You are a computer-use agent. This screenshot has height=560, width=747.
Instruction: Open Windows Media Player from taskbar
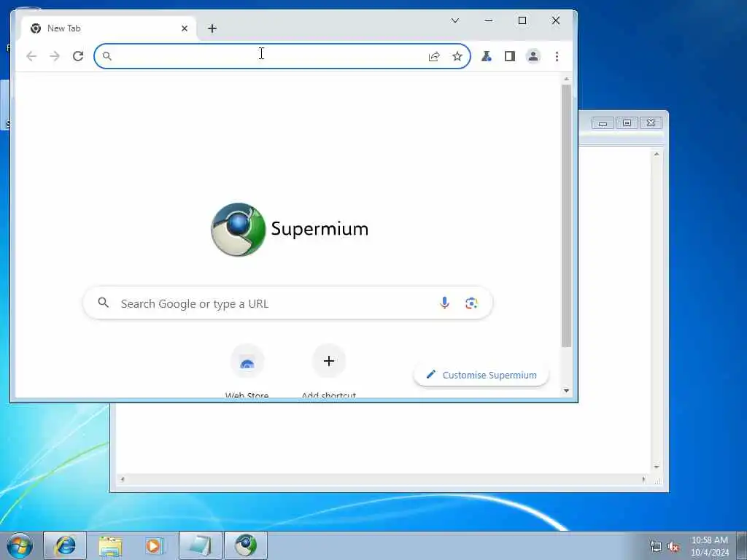pos(155,545)
